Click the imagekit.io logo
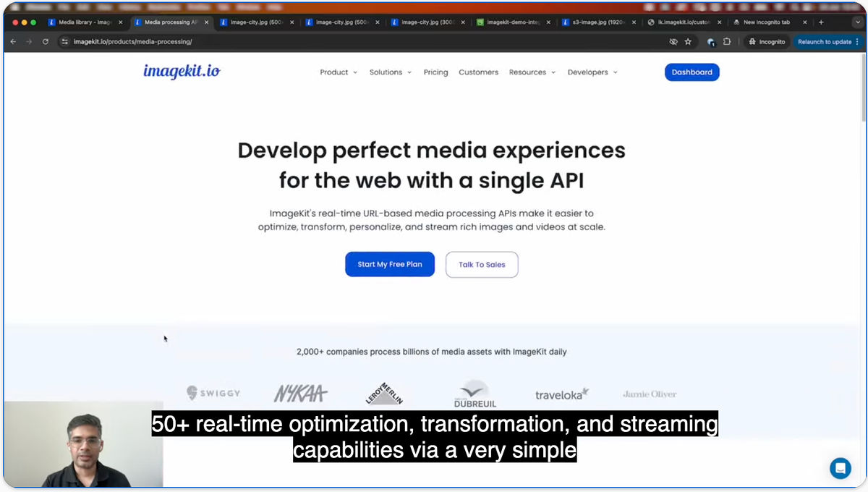868x492 pixels. point(182,71)
